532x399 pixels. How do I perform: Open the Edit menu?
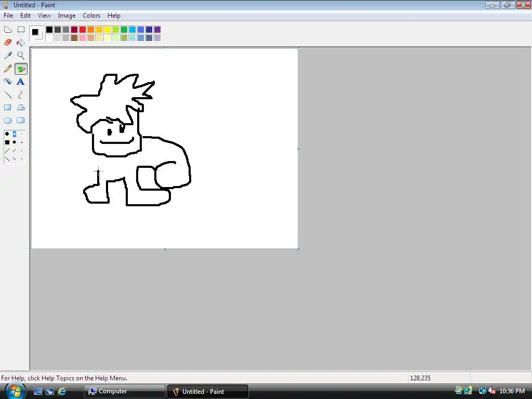point(25,16)
